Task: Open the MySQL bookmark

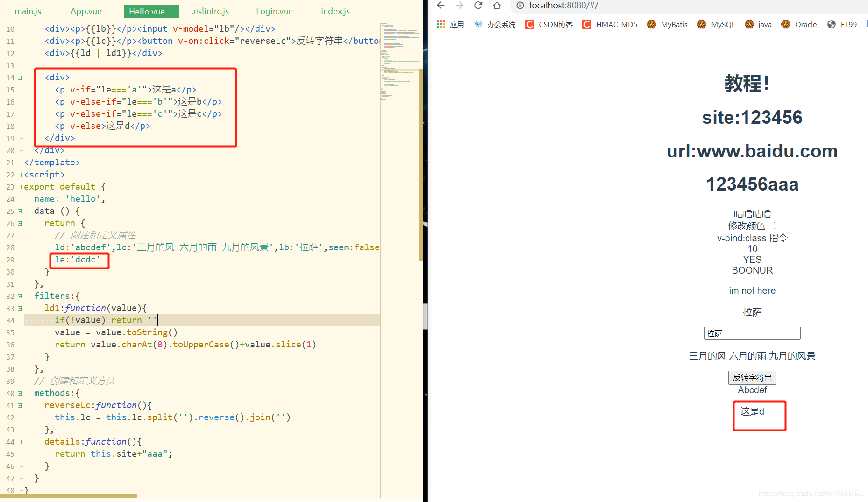Action: click(x=716, y=24)
